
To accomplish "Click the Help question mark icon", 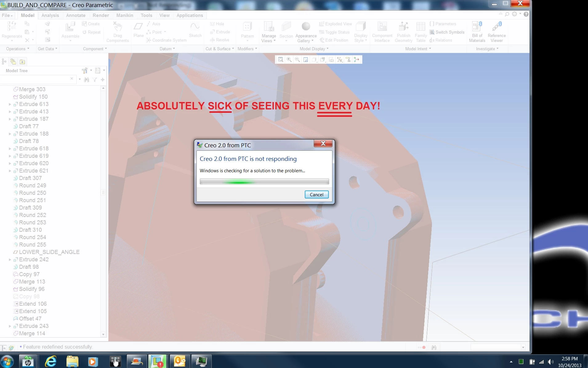I will (526, 14).
